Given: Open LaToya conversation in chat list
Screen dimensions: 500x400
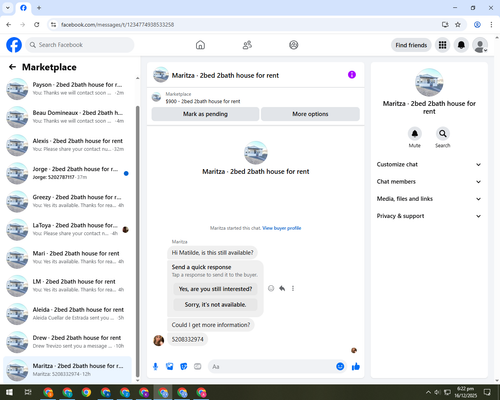Looking at the screenshot, I should tap(67, 229).
